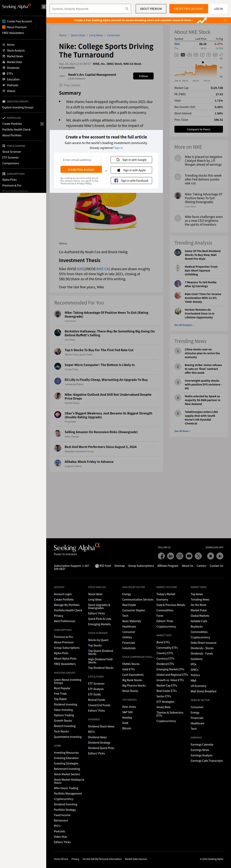Sign in with Google
This screenshot has height=868, width=231.
coord(131,160)
